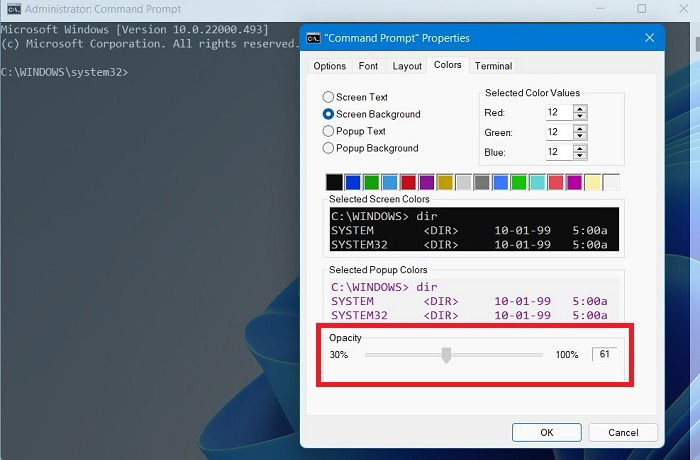Switch to the Terminal tab
The image size is (700, 460).
coord(493,66)
